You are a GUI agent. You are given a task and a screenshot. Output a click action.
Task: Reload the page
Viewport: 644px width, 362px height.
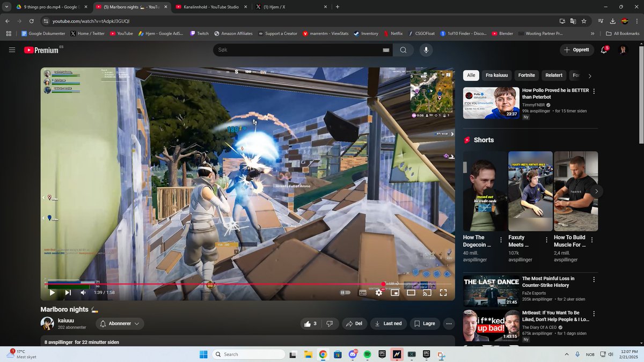tap(32, 21)
